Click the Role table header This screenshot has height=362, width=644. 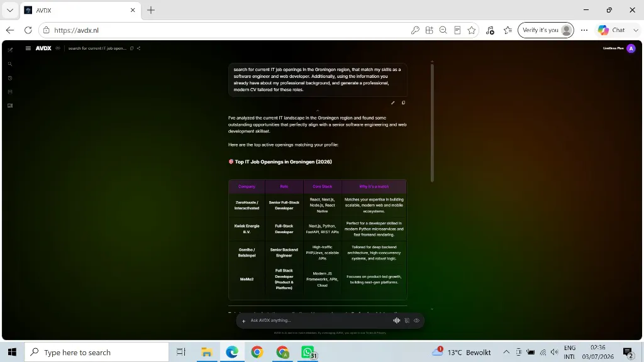(x=284, y=186)
